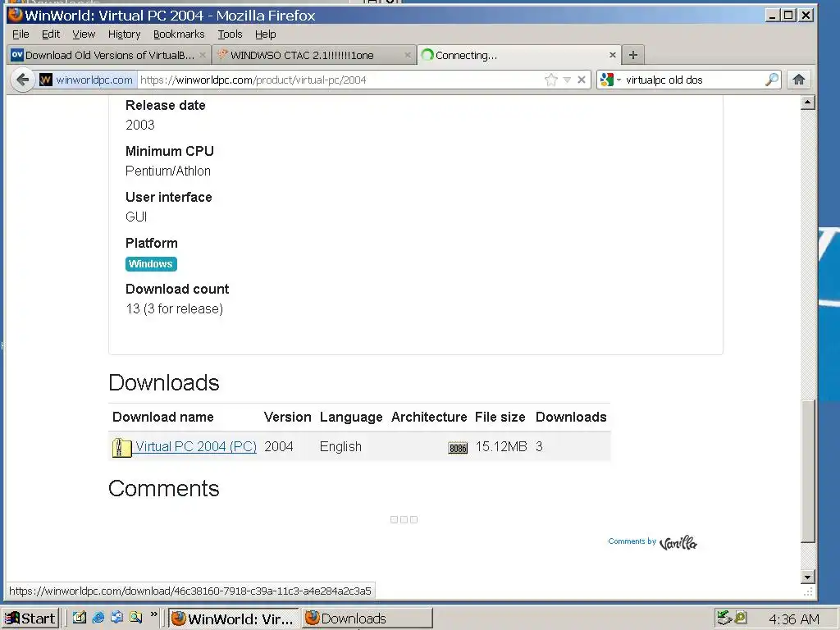Viewport: 840px width, 630px height.
Task: Click the Firefox icon in the title bar
Action: tap(15, 15)
